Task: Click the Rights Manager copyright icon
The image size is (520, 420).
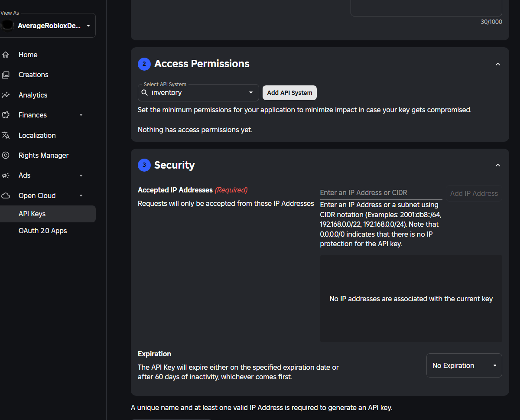Action: coord(6,155)
